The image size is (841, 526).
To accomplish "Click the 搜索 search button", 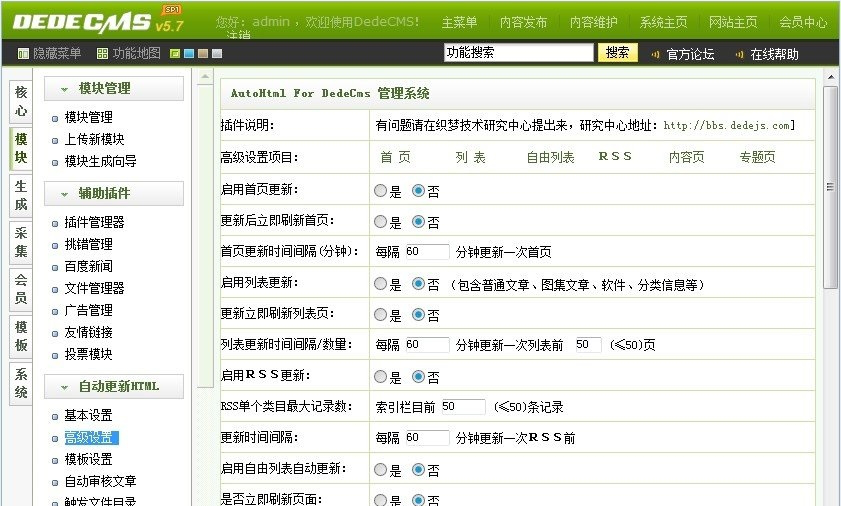I will [617, 53].
